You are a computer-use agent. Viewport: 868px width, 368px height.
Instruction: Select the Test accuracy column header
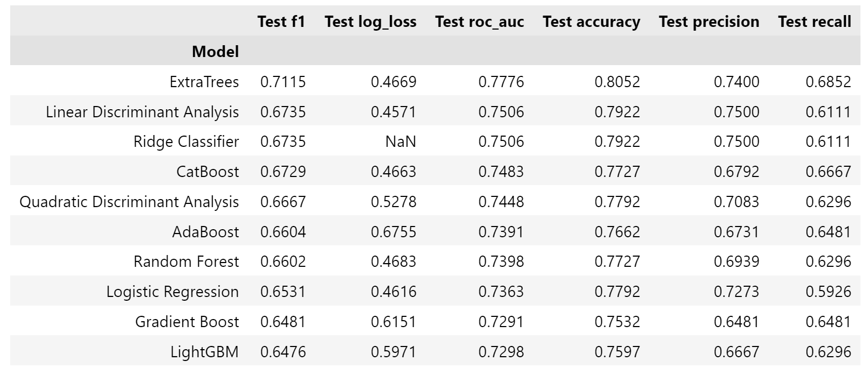click(591, 22)
